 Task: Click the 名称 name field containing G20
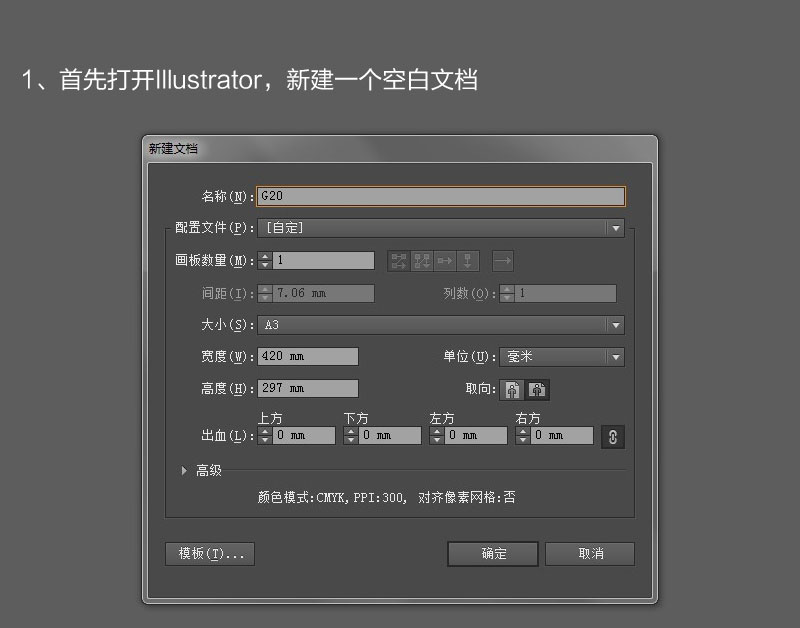coord(441,196)
